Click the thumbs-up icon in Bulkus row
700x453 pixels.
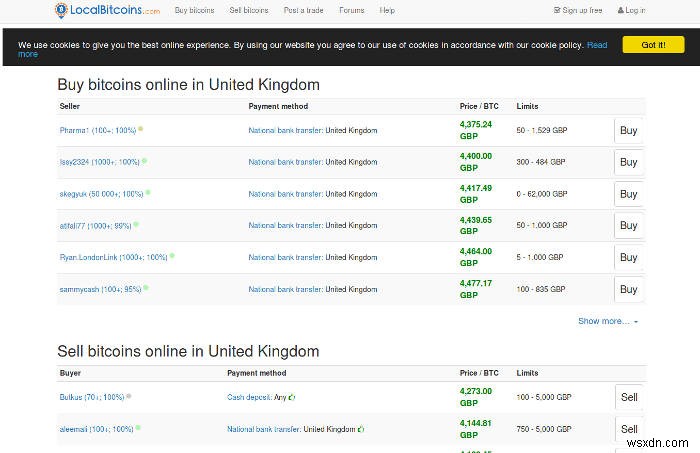click(291, 397)
